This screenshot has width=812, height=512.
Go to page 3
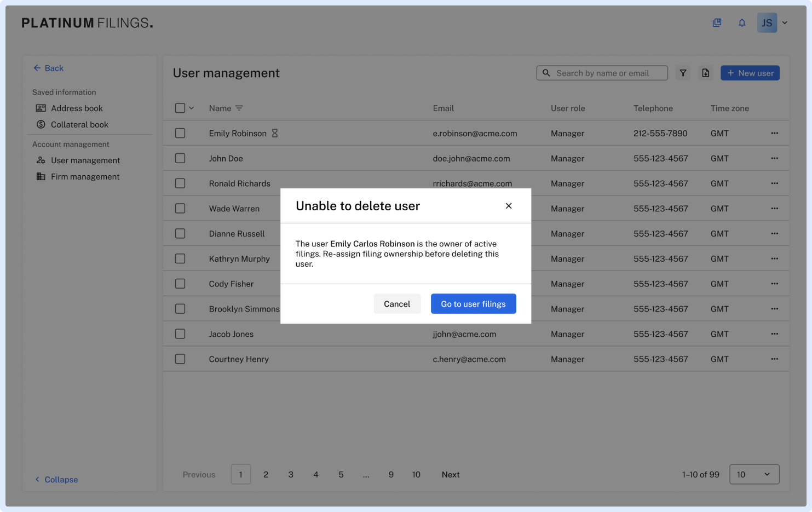point(291,475)
